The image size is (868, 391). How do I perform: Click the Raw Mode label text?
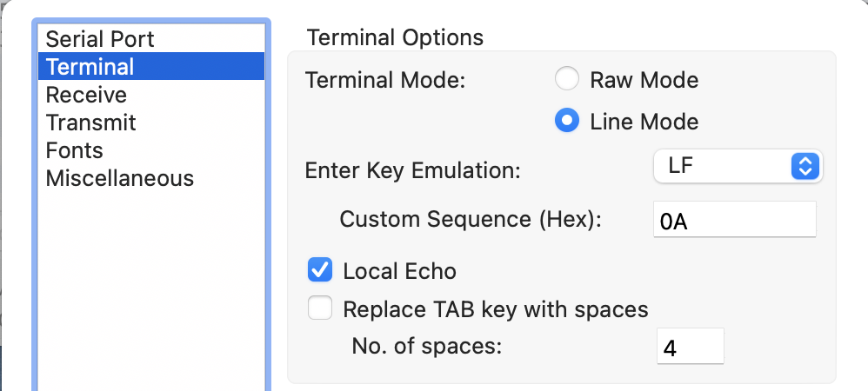point(644,81)
